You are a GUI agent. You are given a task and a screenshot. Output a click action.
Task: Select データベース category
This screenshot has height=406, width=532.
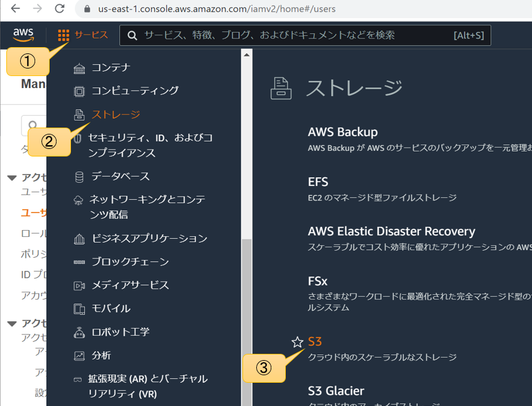click(x=121, y=177)
